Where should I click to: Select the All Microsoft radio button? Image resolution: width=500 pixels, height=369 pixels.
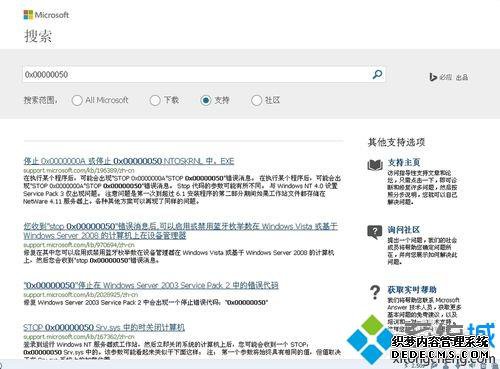77,100
